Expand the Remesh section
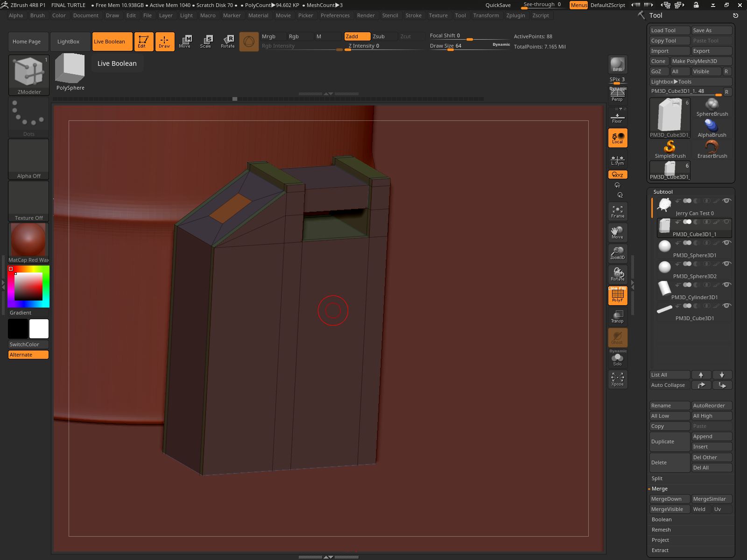Viewport: 747px width, 560px height. click(x=661, y=530)
